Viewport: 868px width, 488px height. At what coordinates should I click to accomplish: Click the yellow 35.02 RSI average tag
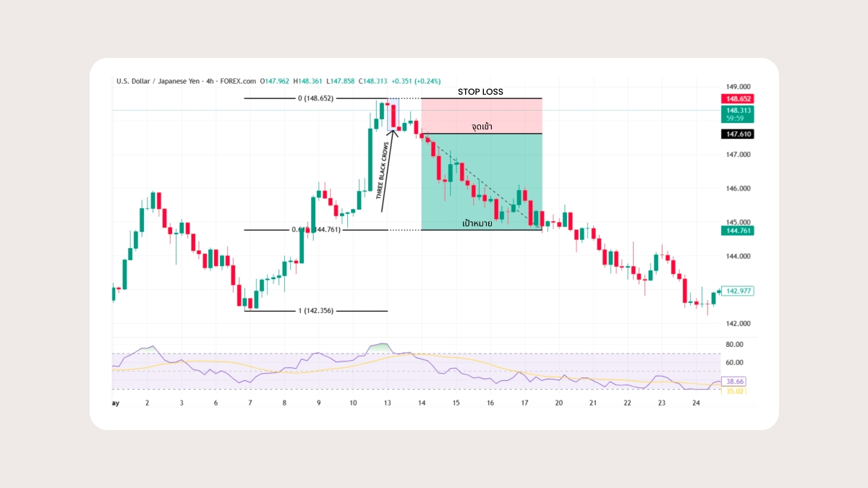732,391
